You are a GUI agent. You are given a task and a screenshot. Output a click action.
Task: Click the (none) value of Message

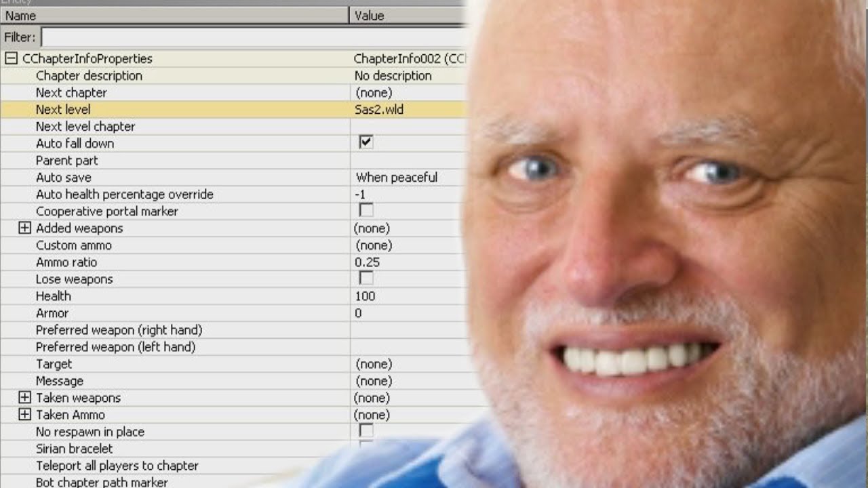374,381
